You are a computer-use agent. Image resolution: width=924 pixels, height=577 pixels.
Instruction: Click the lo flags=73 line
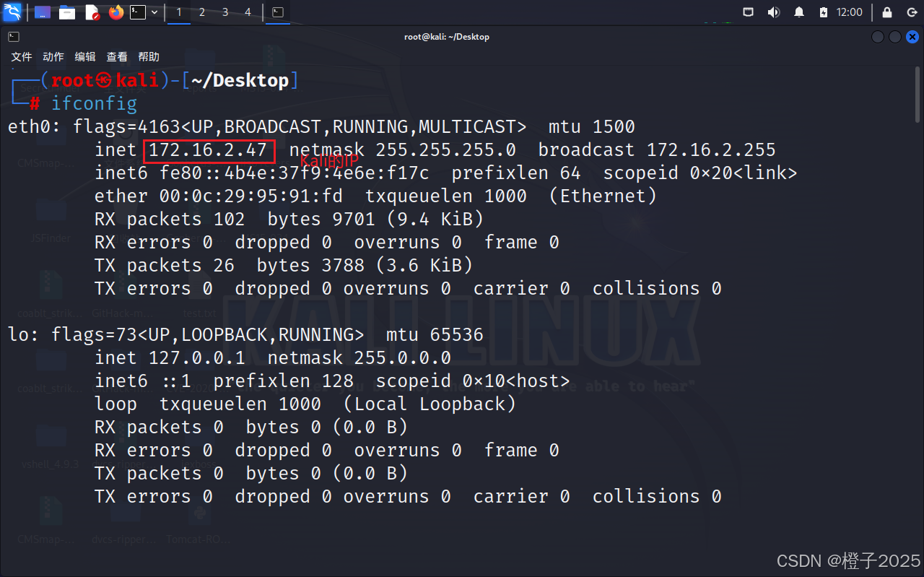coord(245,335)
